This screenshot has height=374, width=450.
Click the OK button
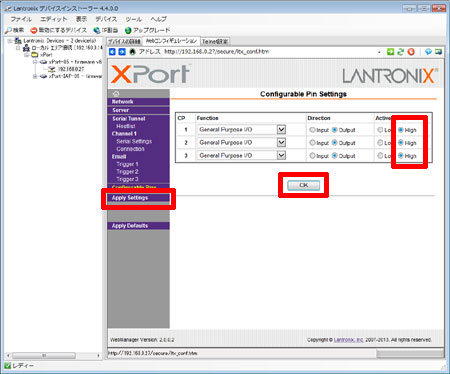point(303,185)
